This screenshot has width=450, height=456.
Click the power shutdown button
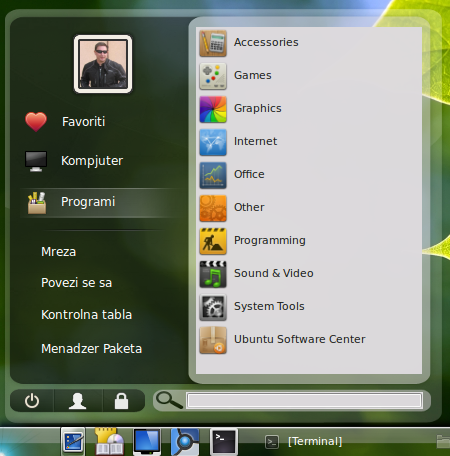click(x=32, y=401)
